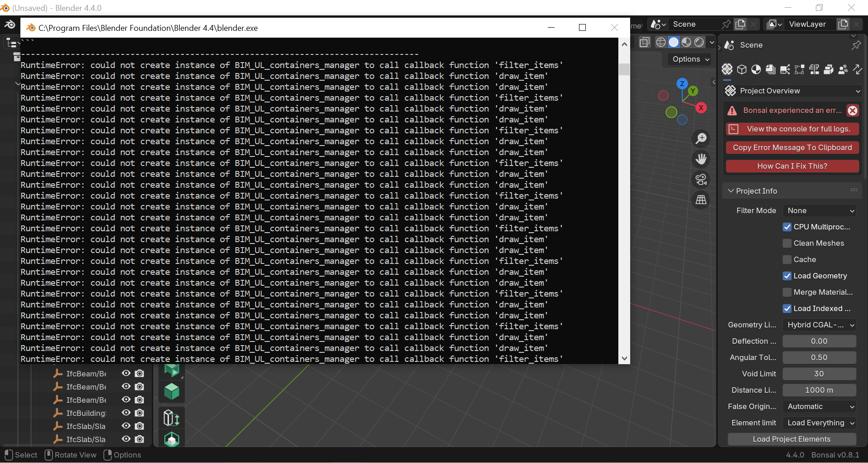
Task: Switch to solid viewport shading
Action: point(674,42)
